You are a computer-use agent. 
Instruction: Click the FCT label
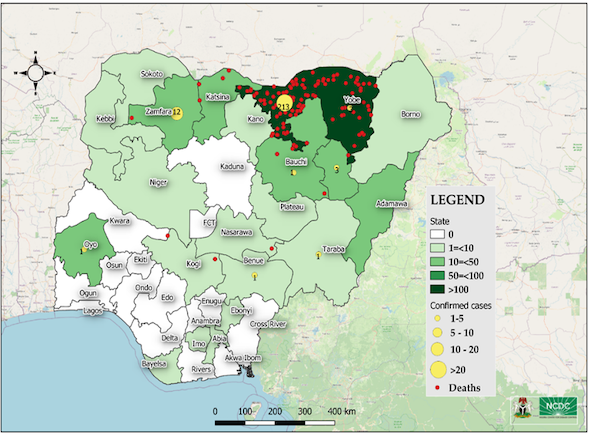click(x=209, y=223)
